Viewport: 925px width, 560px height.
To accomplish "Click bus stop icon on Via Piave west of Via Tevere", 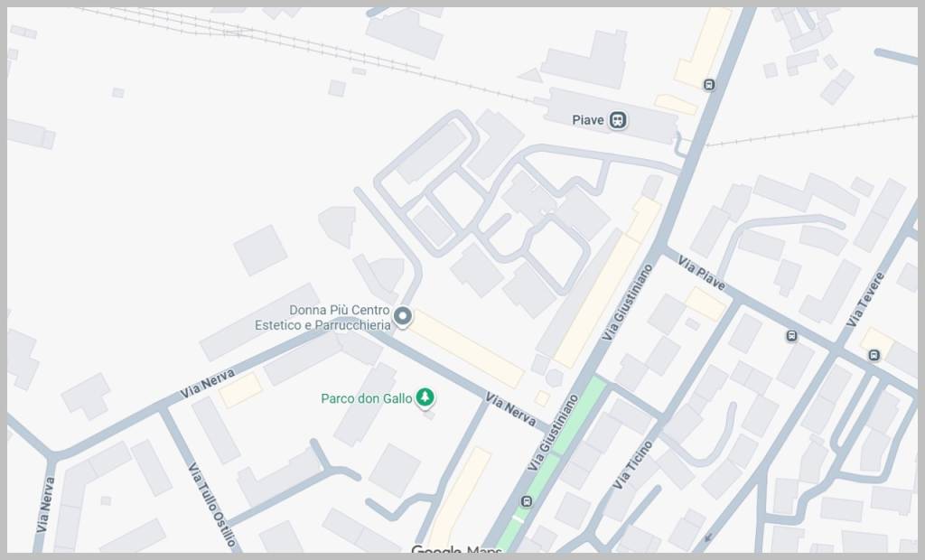I will [791, 336].
